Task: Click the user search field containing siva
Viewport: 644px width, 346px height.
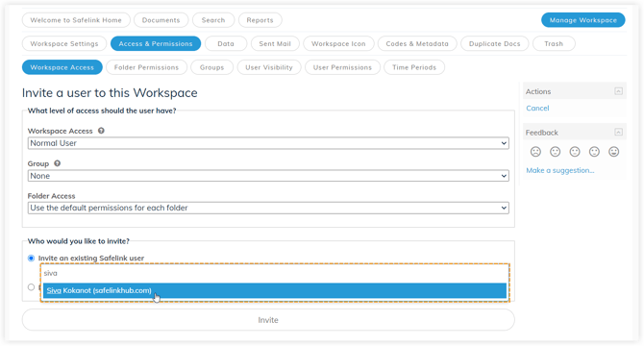Action: coord(275,273)
